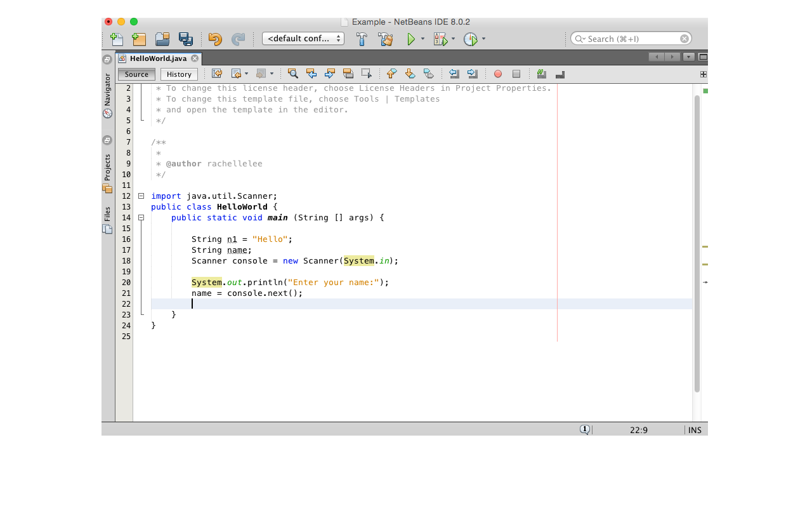Collapse the main method code fold
Screen dimensions: 812x508
[x=141, y=217]
